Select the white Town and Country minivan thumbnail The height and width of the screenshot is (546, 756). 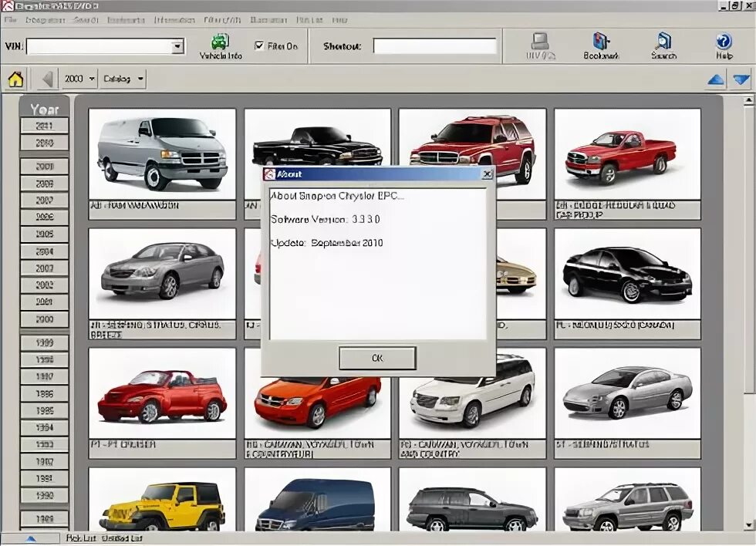pyautogui.click(x=472, y=408)
